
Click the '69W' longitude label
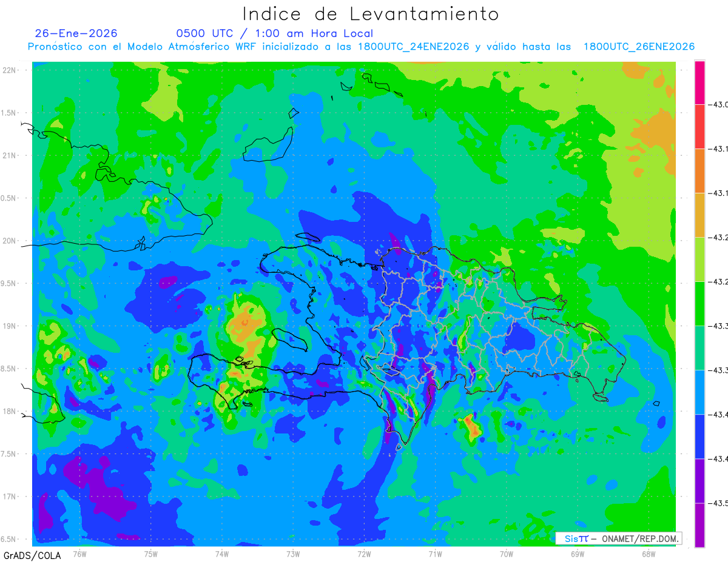[578, 554]
